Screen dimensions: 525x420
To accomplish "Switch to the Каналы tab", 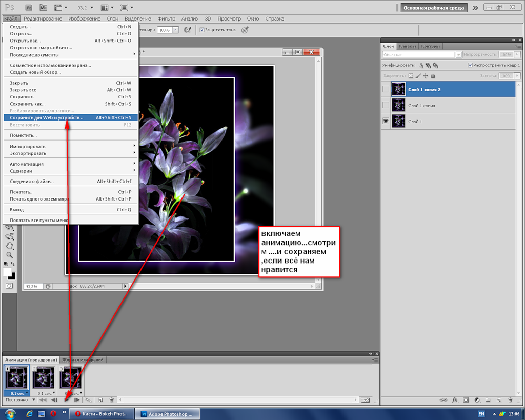I will (x=408, y=46).
